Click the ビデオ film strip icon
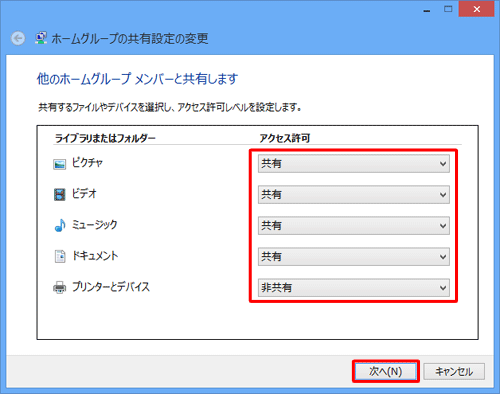Screen dimensions: 500x394 (60, 194)
